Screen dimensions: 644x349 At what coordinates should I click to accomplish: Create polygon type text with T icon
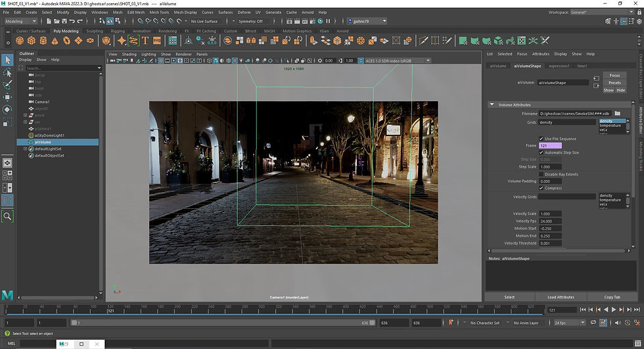tap(146, 41)
